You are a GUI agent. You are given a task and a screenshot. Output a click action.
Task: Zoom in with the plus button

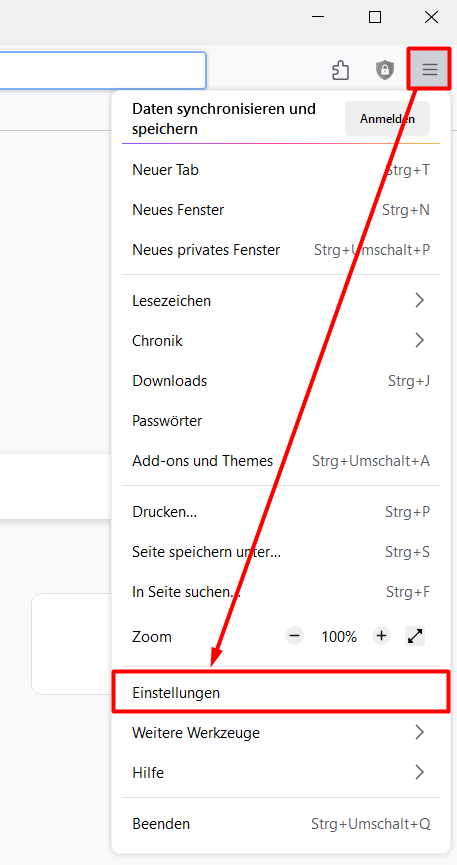coord(381,636)
